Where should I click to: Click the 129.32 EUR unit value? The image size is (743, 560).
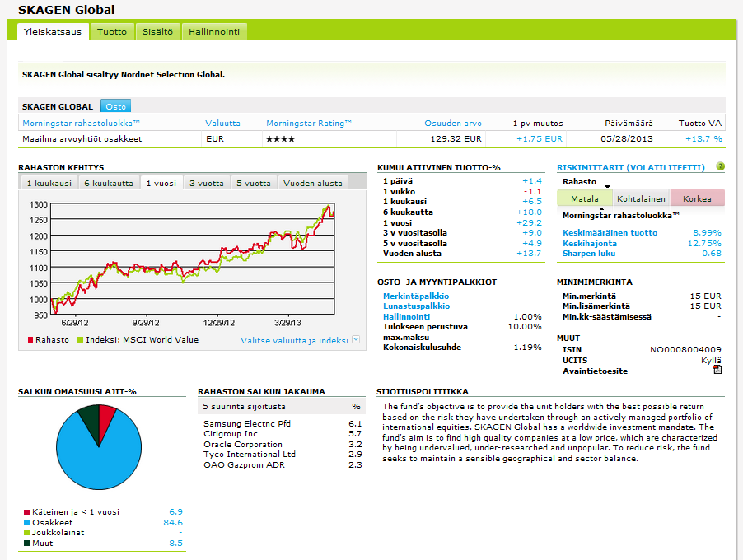[456, 139]
